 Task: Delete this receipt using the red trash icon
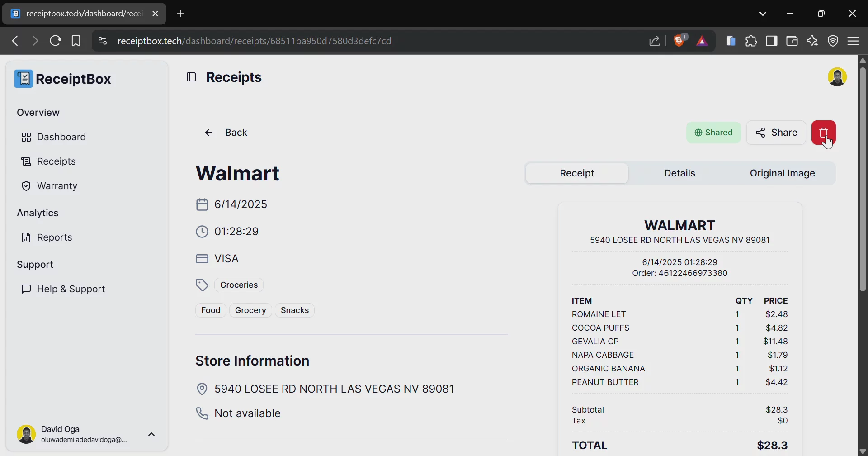(x=824, y=133)
